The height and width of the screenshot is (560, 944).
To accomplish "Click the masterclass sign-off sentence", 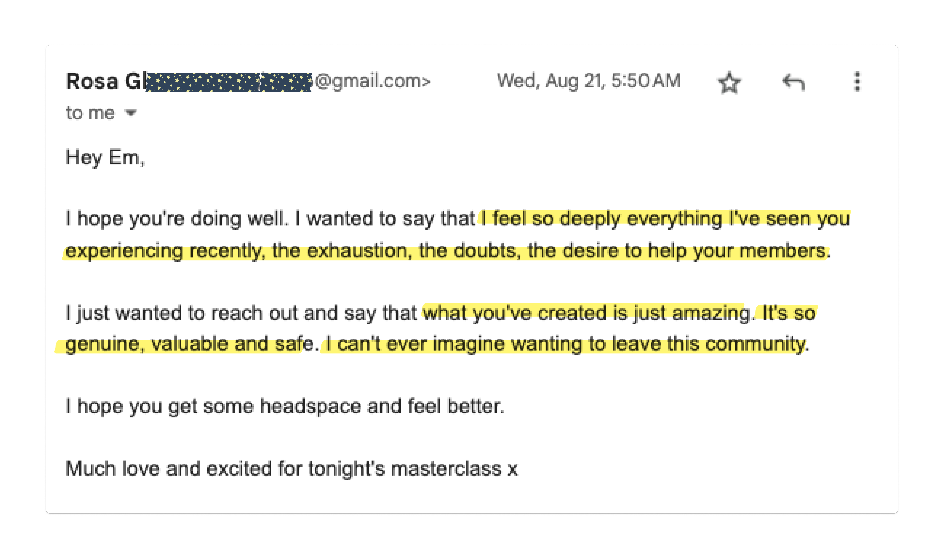I will click(292, 469).
